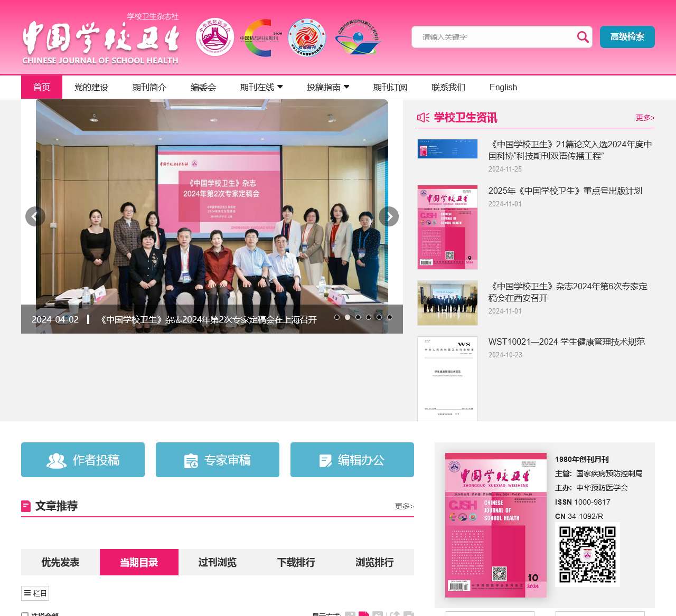This screenshot has height=616, width=676.
Task: Expand the 投稿指南 dropdown menu
Action: tap(328, 87)
